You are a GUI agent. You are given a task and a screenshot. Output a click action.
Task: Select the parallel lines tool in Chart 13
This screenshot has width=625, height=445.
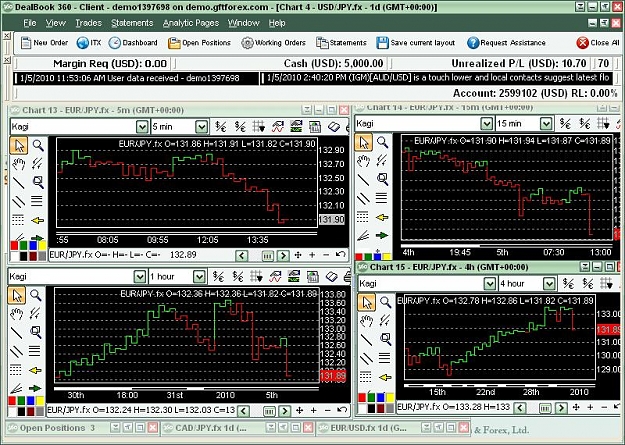[18, 201]
